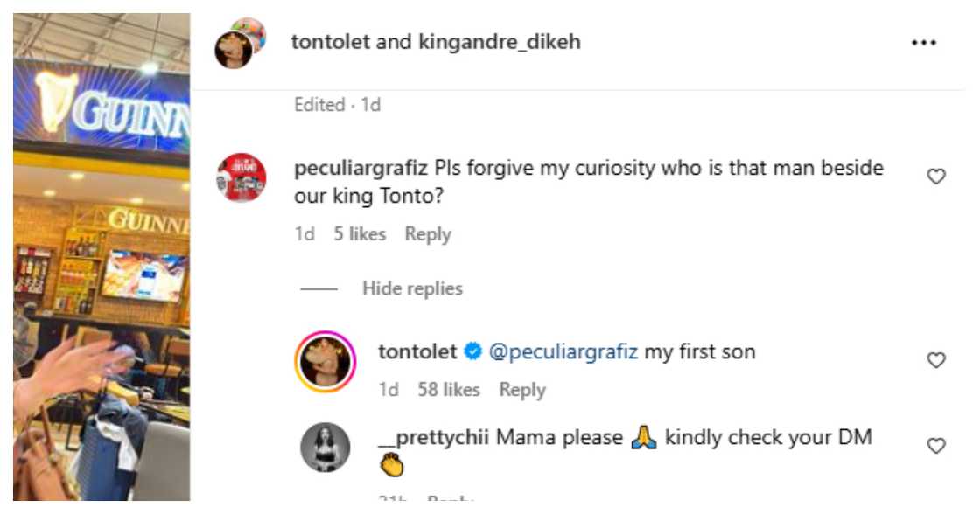
Task: Click the @peculiargrafiz mention in reply
Action: tap(563, 352)
